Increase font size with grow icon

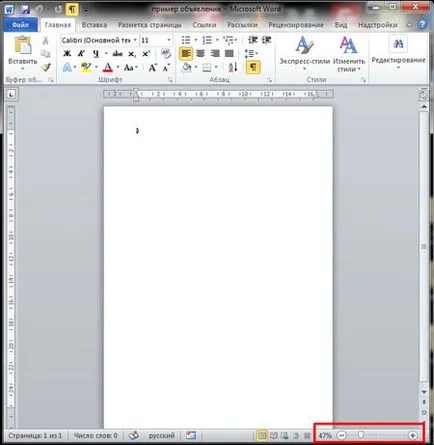(x=153, y=68)
